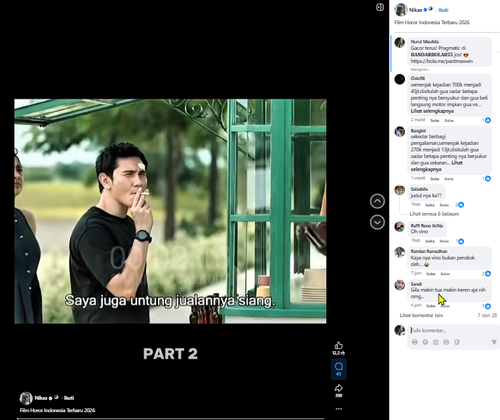The width and height of the screenshot is (500, 420).
Task: Send comment with arrow icon
Action: click(494, 342)
